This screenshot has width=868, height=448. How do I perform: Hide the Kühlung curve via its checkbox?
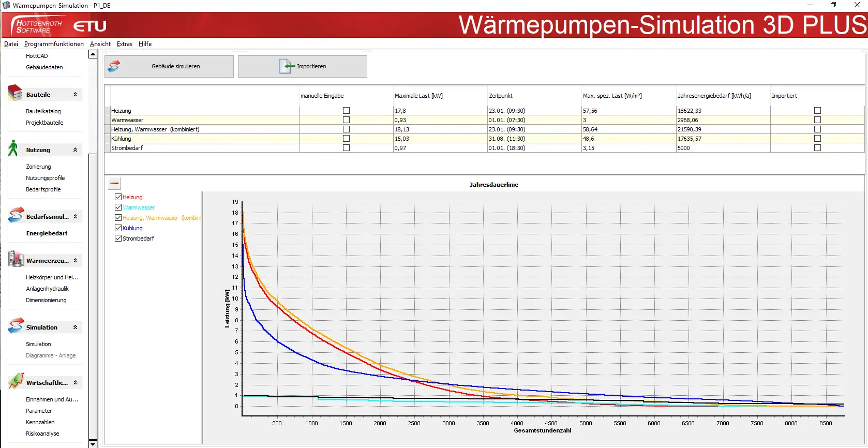(118, 228)
